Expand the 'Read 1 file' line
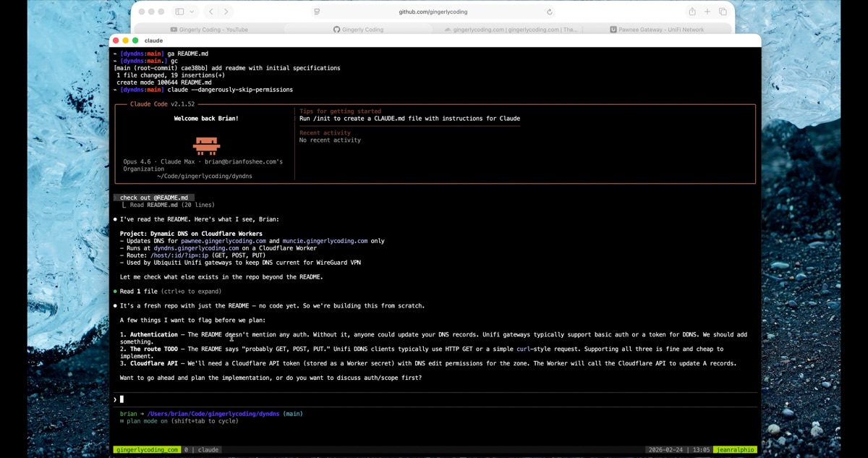 tap(171, 292)
